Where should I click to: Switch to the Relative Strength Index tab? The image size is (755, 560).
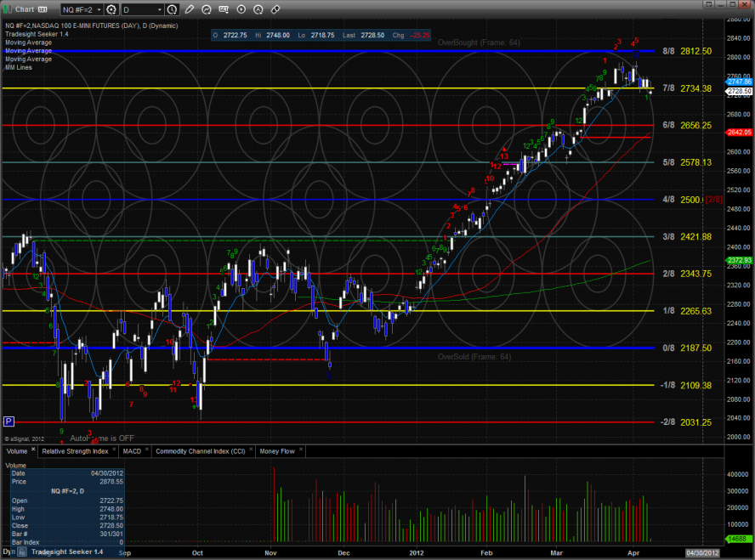pyautogui.click(x=76, y=451)
